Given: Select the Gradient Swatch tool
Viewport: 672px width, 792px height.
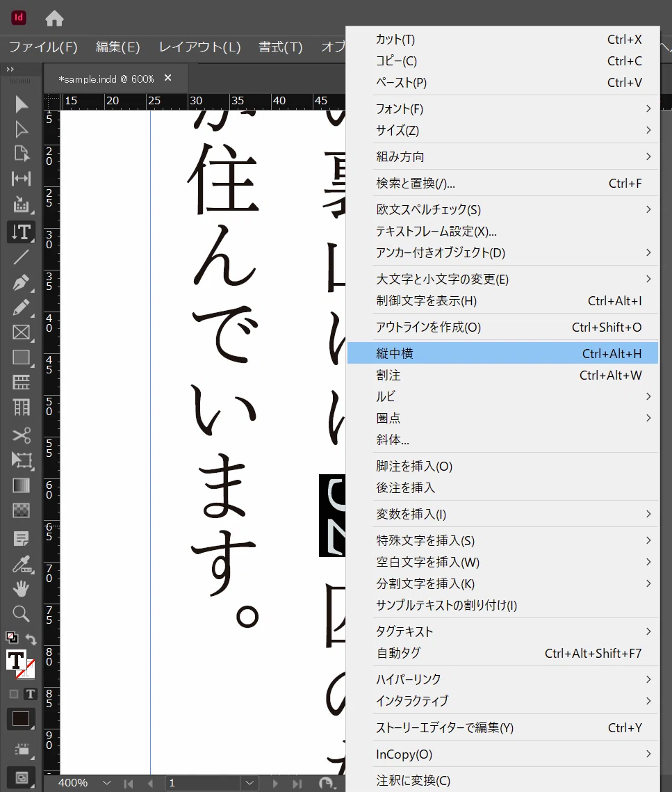Looking at the screenshot, I should tap(21, 485).
